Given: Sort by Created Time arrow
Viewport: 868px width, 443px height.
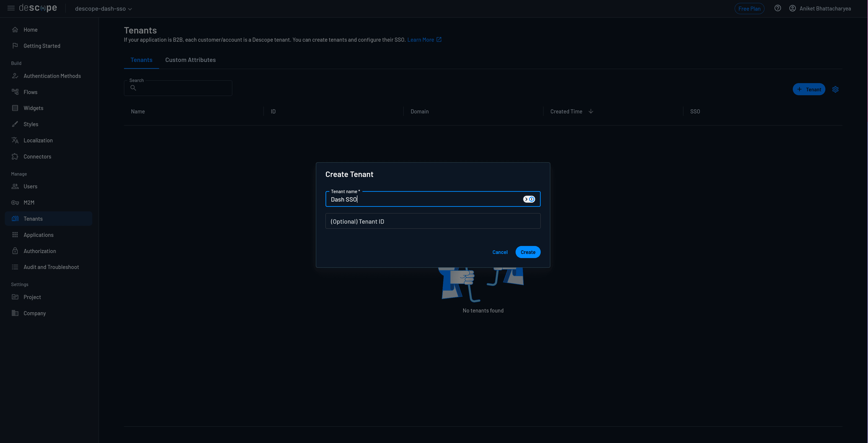Looking at the screenshot, I should pyautogui.click(x=591, y=111).
